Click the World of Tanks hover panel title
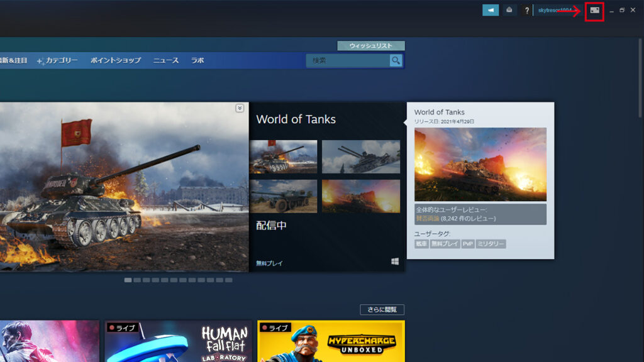644x362 pixels. 440,112
